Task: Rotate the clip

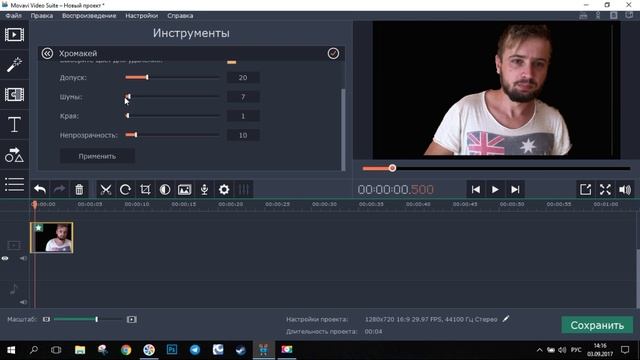Action: pos(125,189)
